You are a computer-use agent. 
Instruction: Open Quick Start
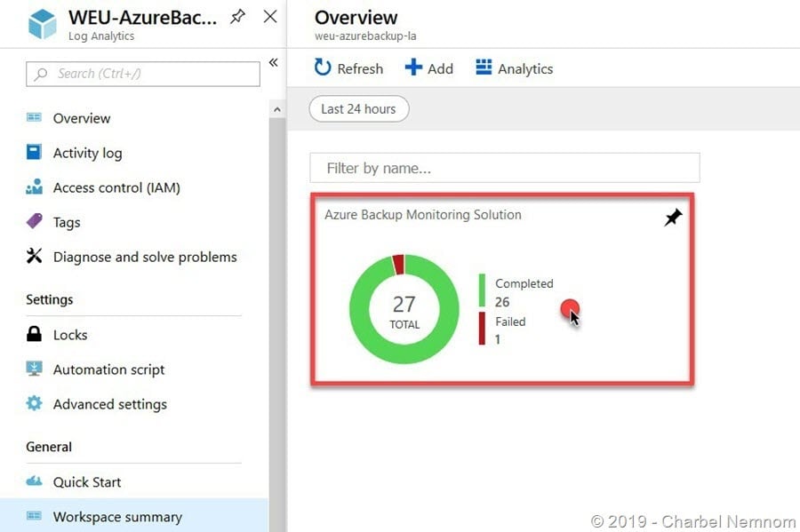87,482
